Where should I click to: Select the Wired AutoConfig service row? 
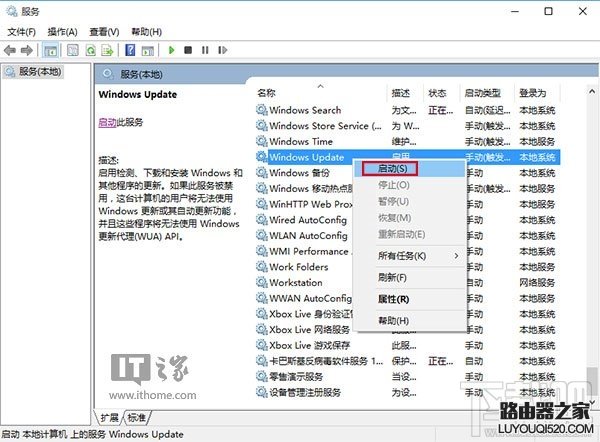coord(407,220)
